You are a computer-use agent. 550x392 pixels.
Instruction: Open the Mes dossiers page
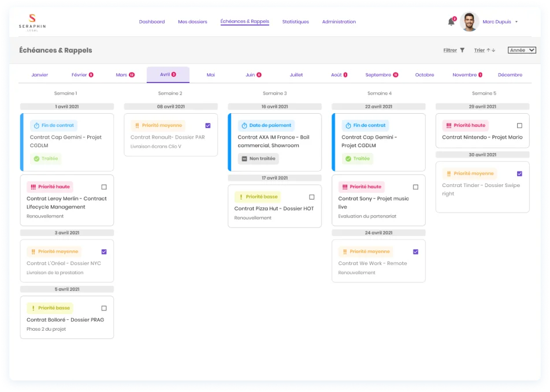point(191,21)
